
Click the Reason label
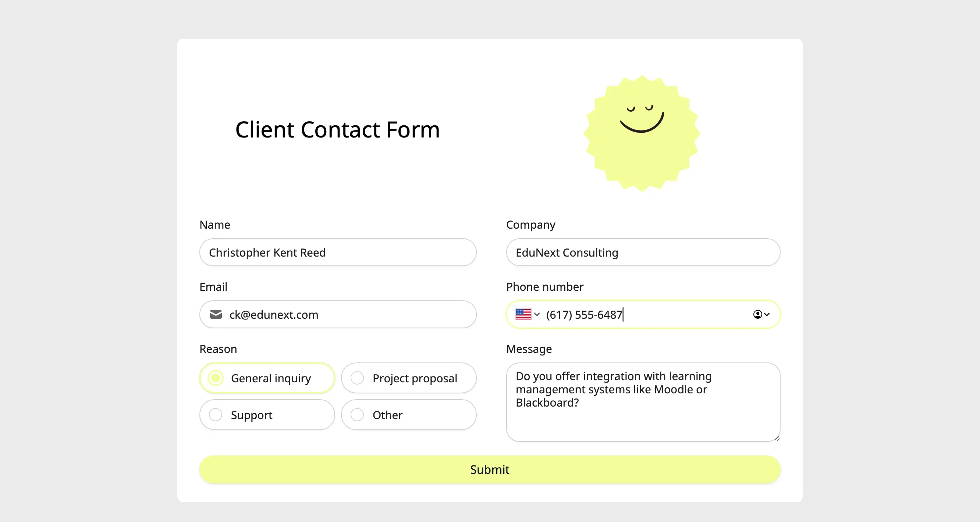218,349
